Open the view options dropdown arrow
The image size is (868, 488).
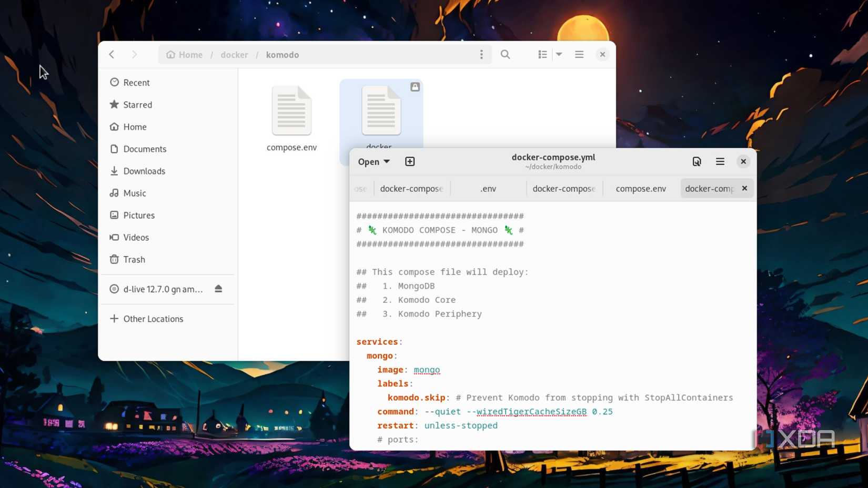pyautogui.click(x=558, y=54)
